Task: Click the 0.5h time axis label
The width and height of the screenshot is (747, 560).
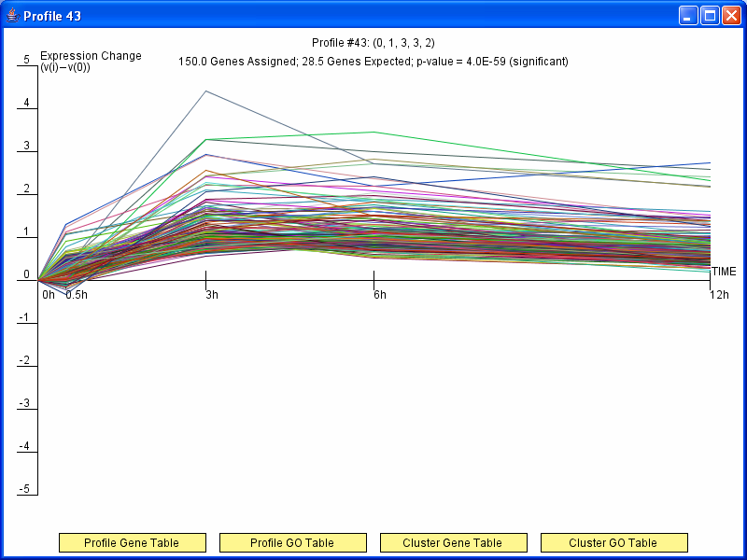Action: [x=77, y=295]
